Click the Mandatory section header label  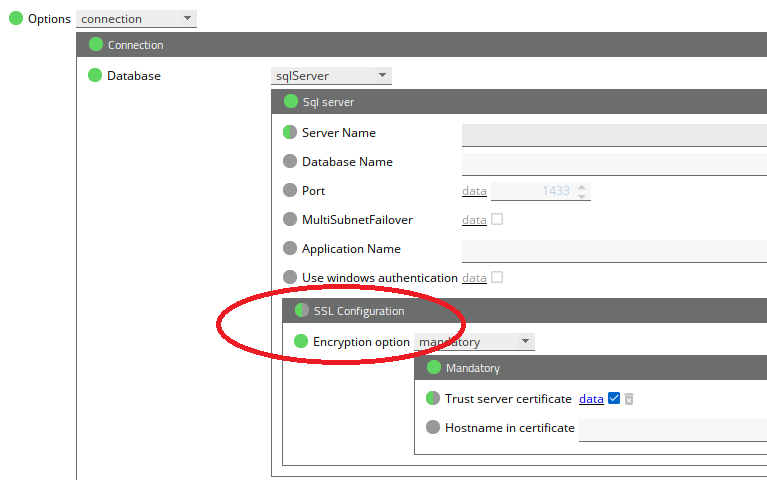(473, 368)
